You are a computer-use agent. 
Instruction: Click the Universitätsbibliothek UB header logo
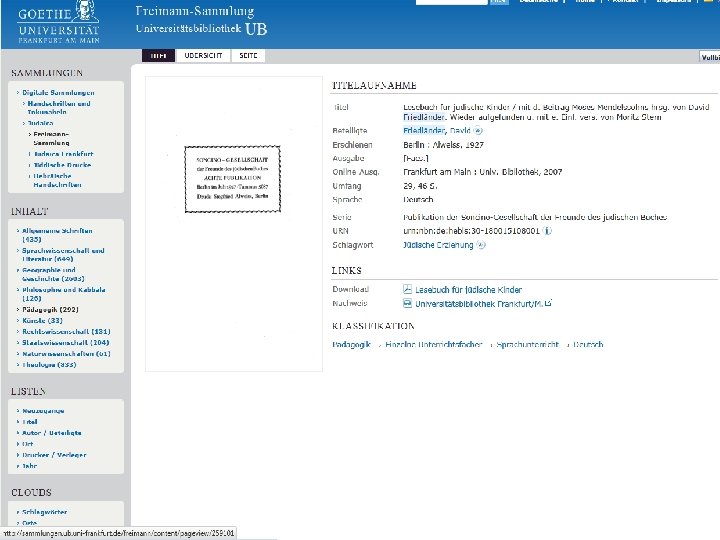201,29
